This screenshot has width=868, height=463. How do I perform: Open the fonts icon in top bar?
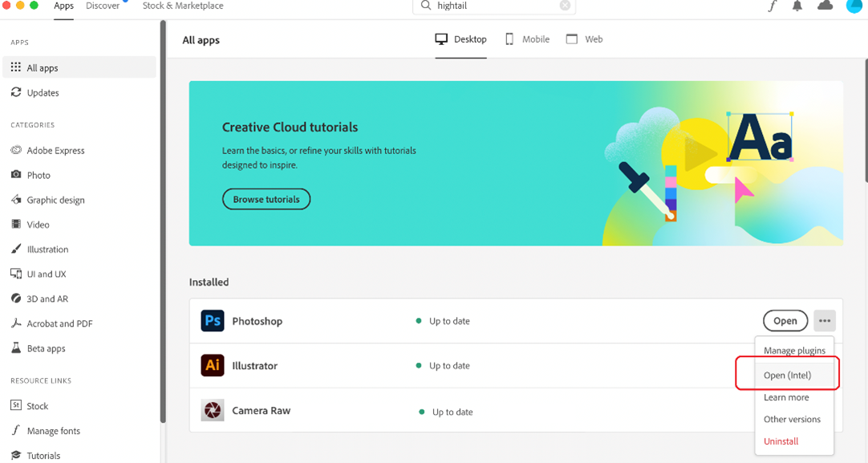(773, 6)
